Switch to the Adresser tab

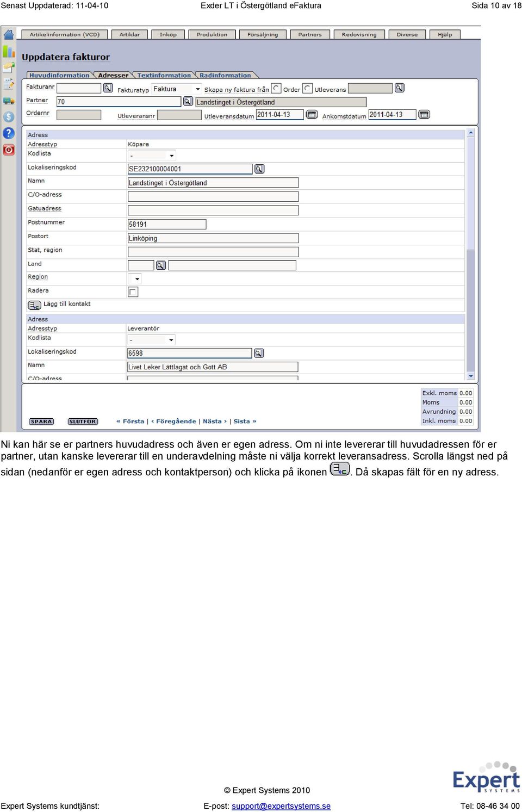(x=113, y=75)
